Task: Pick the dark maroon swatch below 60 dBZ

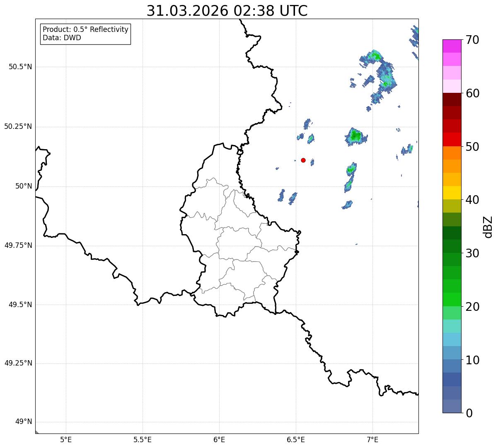Action: 452,99
